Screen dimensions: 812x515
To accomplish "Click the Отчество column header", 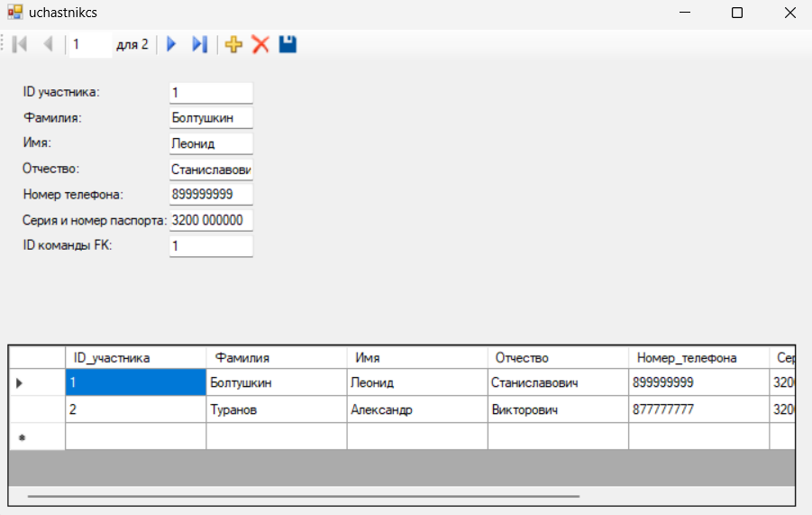I will click(x=558, y=357).
